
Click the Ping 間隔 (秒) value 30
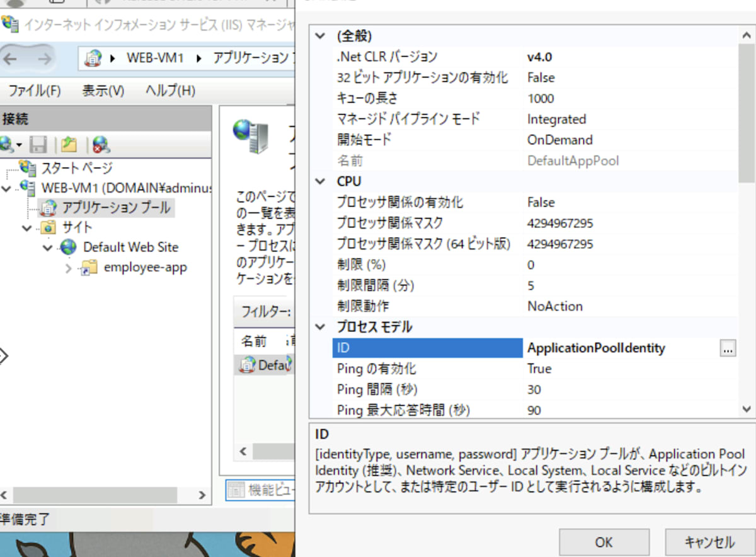coord(534,389)
